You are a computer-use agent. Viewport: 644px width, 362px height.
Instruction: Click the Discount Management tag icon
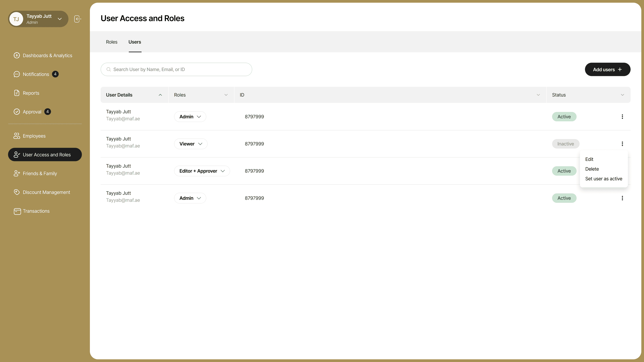(17, 192)
